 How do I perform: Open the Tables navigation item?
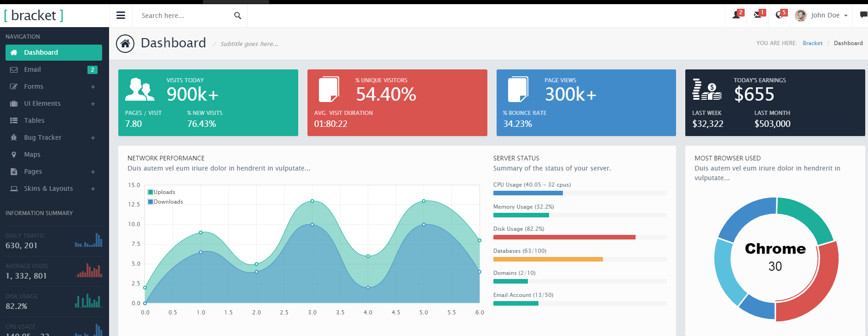[x=35, y=120]
